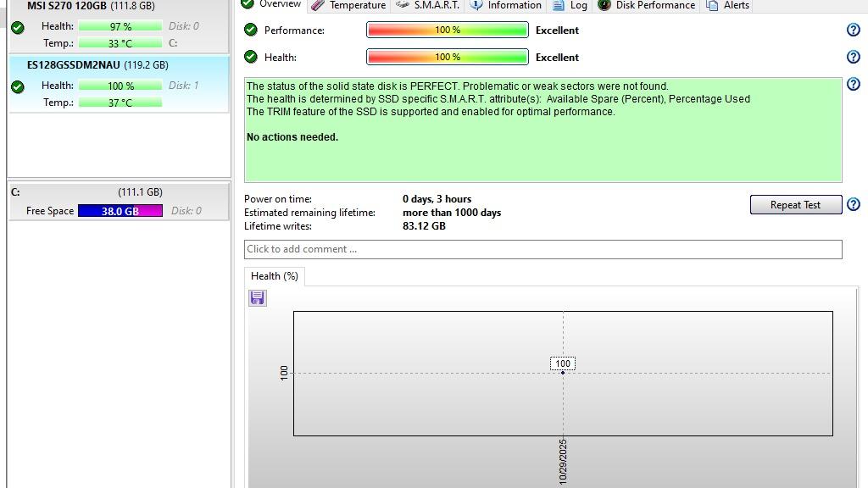The height and width of the screenshot is (488, 868).
Task: Switch to the Temperature tab
Action: click(348, 5)
